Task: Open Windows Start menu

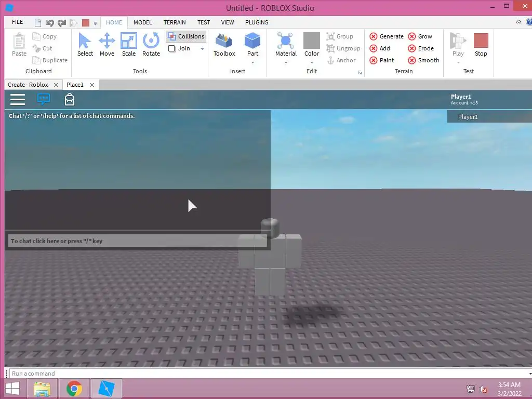Action: pyautogui.click(x=12, y=389)
